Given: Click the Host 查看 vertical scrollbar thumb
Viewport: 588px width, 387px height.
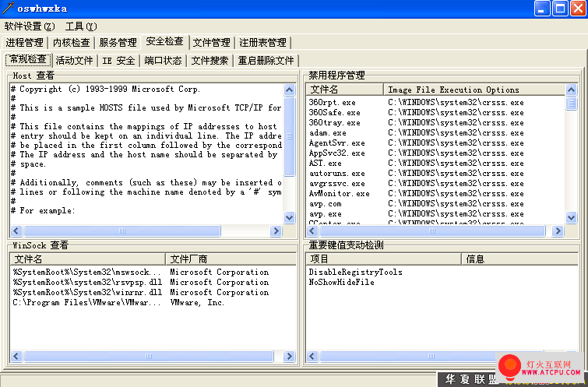Looking at the screenshot, I should pos(289,136).
